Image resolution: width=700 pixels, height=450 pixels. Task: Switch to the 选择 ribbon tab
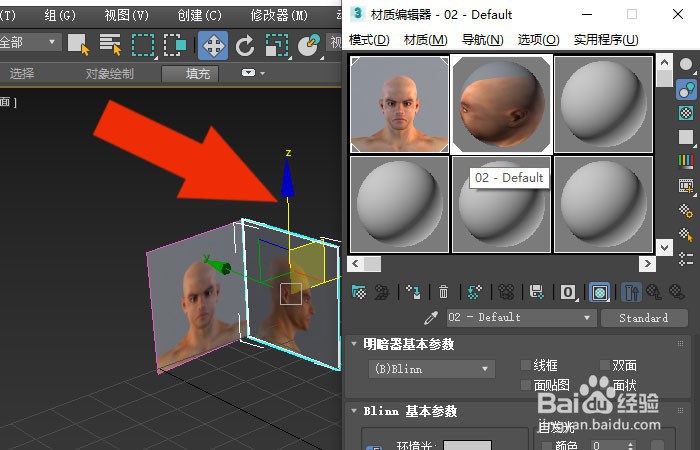pos(22,73)
